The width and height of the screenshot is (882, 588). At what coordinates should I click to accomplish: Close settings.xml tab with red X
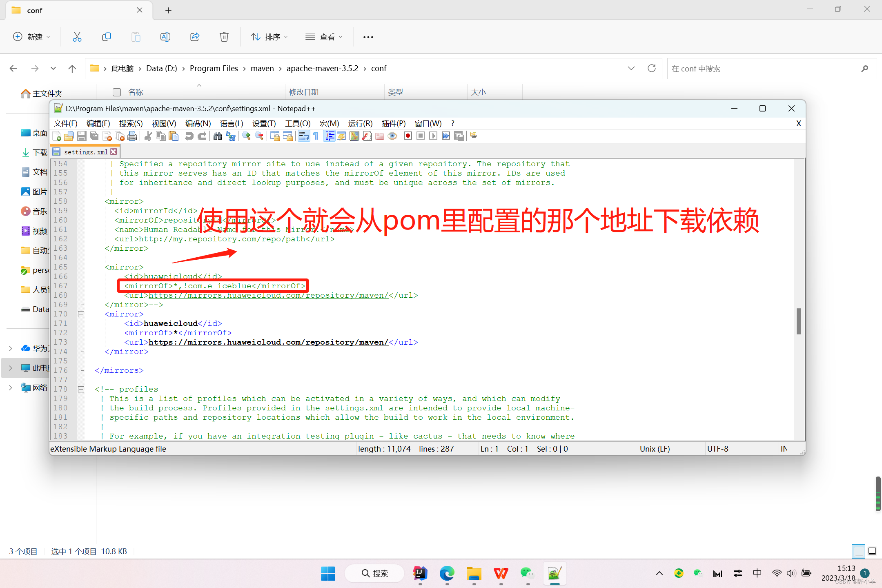pos(114,152)
